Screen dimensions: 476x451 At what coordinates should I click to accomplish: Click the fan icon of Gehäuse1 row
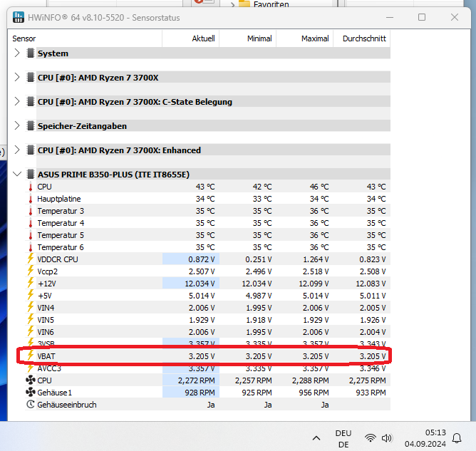point(31,393)
